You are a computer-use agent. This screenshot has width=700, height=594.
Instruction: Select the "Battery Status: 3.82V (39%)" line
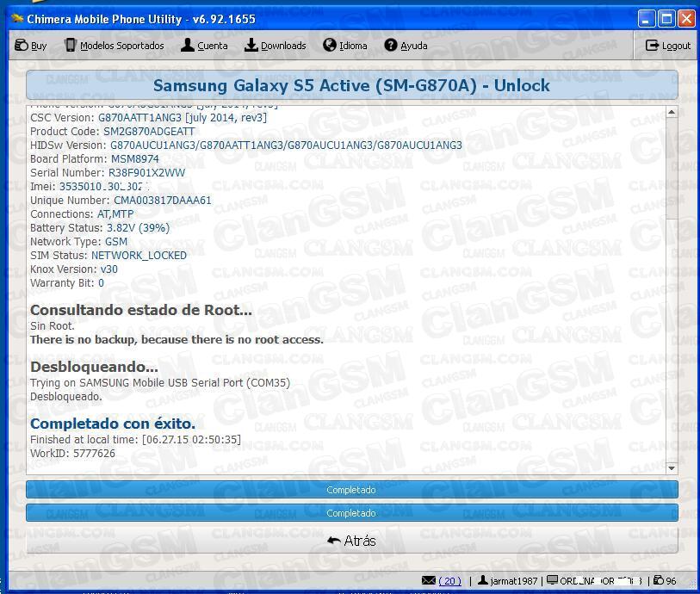click(100, 228)
